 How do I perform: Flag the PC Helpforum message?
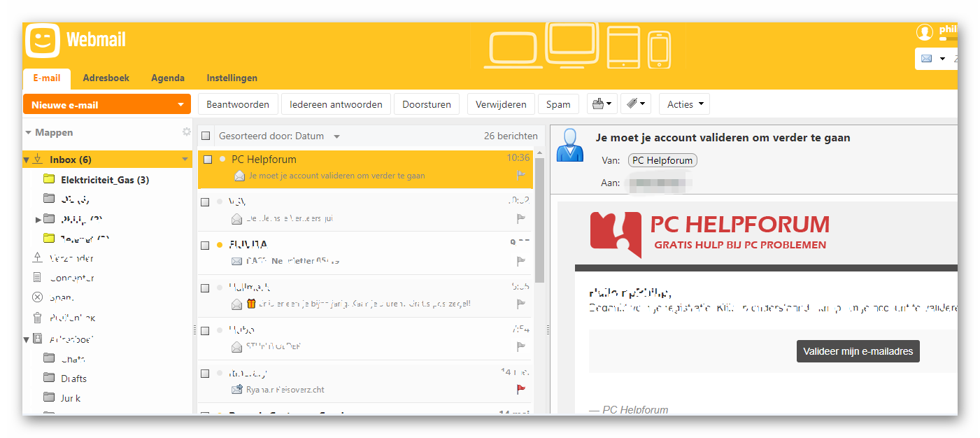[x=520, y=176]
